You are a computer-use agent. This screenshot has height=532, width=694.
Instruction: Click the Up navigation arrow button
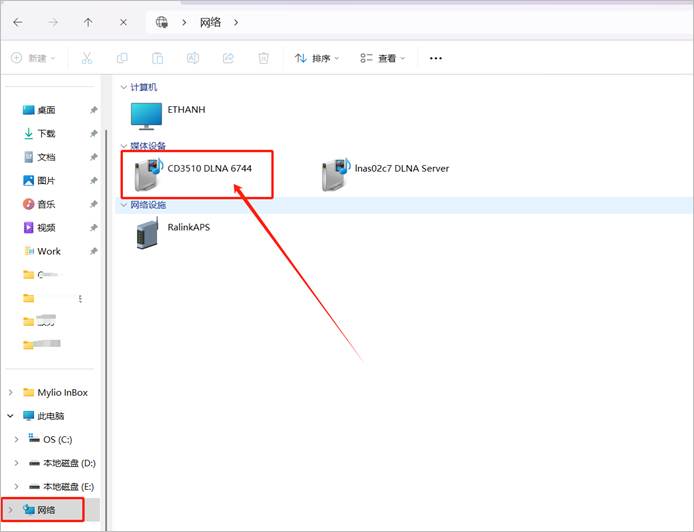[88, 21]
